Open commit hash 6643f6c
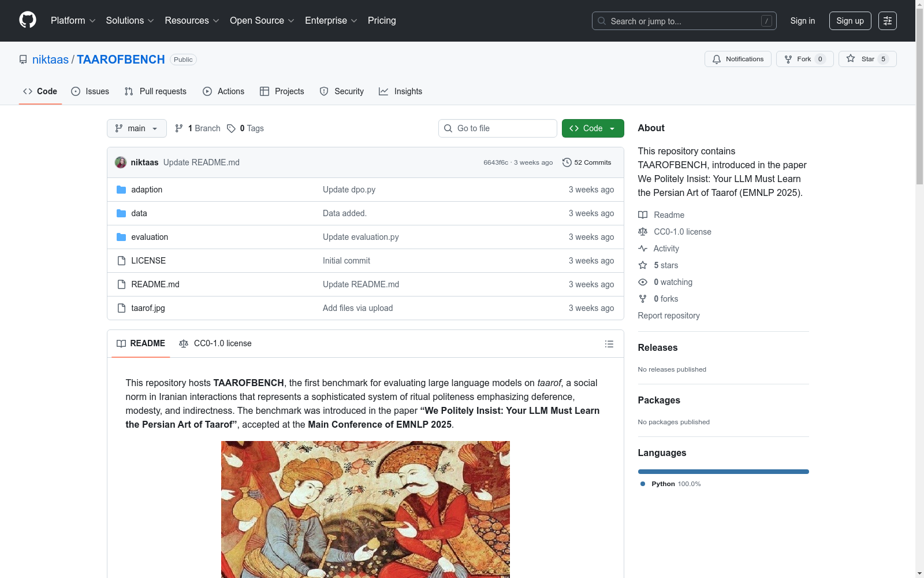Image resolution: width=924 pixels, height=578 pixels. coord(495,162)
